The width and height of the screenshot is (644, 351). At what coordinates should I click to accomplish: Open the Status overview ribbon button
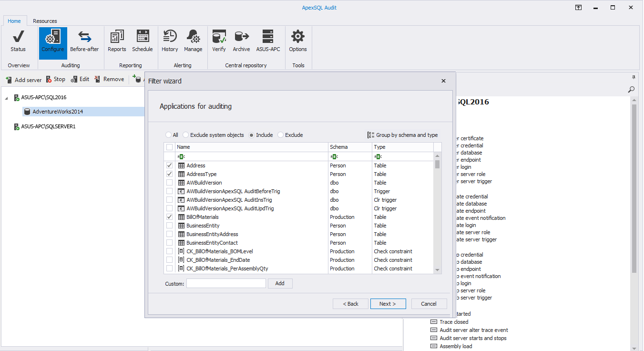click(18, 41)
